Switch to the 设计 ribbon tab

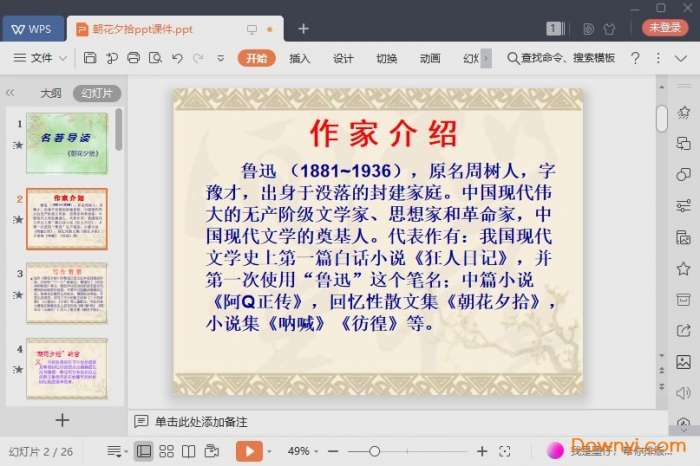click(x=343, y=58)
